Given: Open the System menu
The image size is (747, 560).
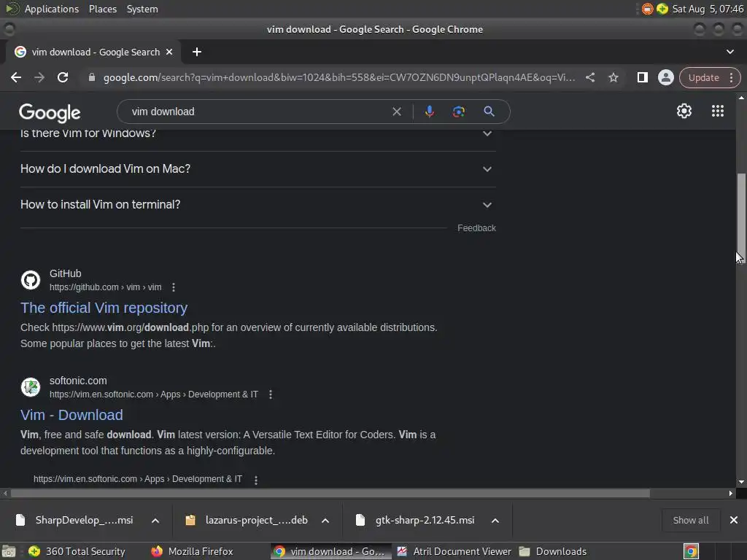Looking at the screenshot, I should click(142, 9).
